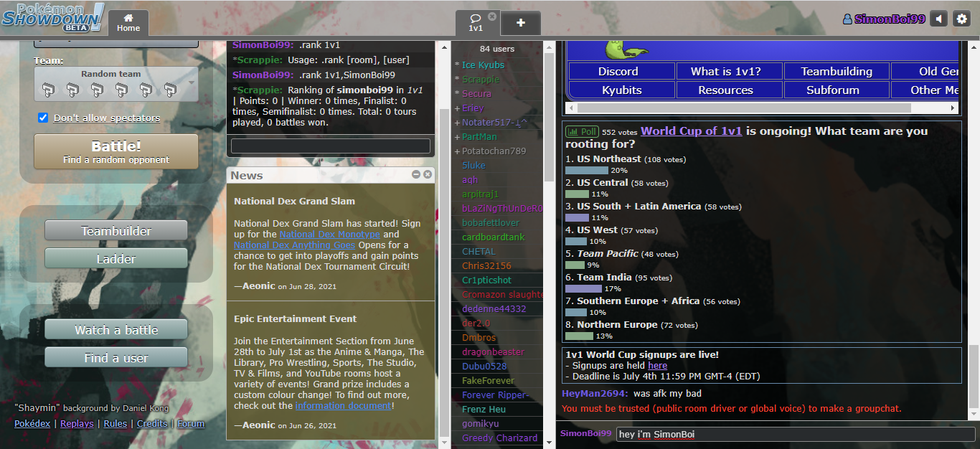Image resolution: width=980 pixels, height=449 pixels.
Task: Select user dragonbeaster in user list
Action: 496,352
